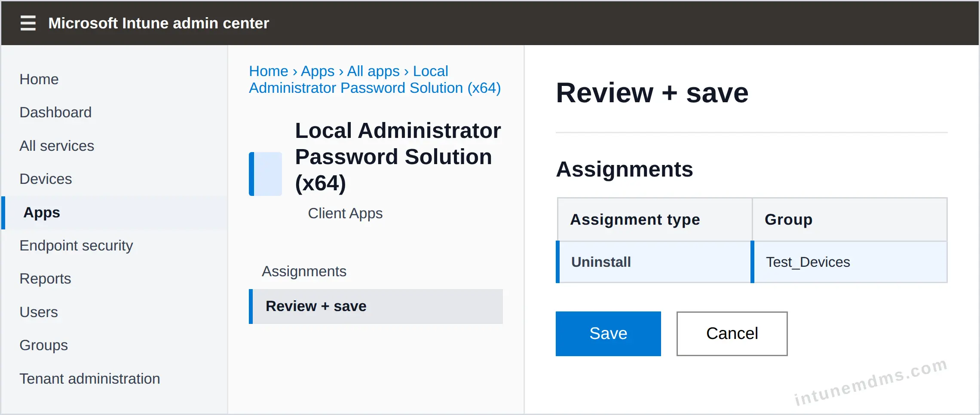Select Apps in the sidebar
The image size is (980, 415).
point(114,213)
